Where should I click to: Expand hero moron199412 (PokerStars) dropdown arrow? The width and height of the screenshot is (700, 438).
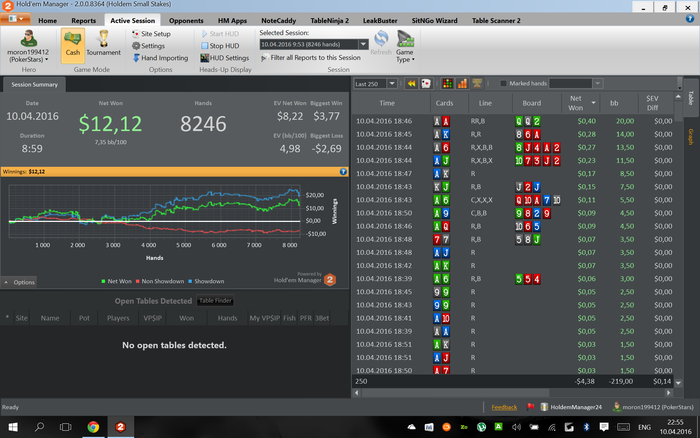(46, 59)
